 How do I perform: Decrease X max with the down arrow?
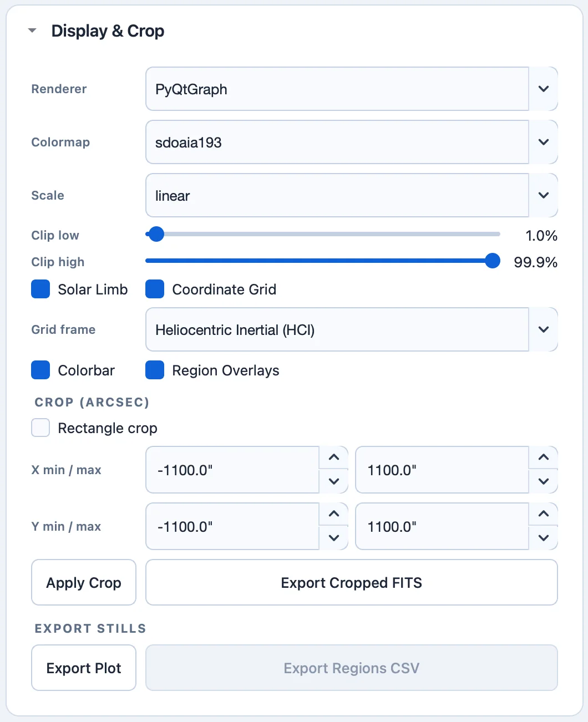point(544,482)
